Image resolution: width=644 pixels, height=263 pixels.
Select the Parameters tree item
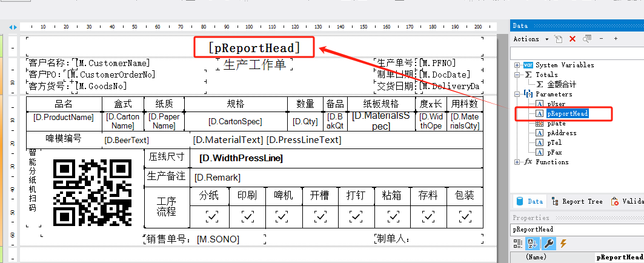tap(554, 94)
